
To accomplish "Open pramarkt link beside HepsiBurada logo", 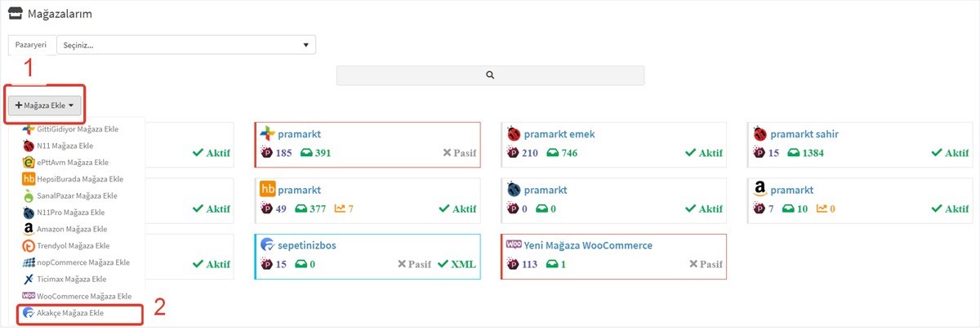I will (x=301, y=190).
